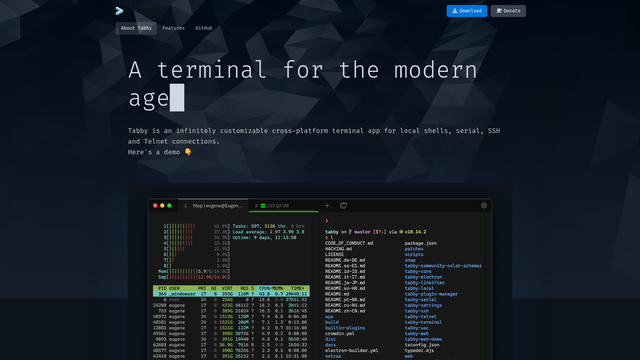The width and height of the screenshot is (640, 360).
Task: Select the htop eugene terminal tab
Action: click(x=213, y=206)
